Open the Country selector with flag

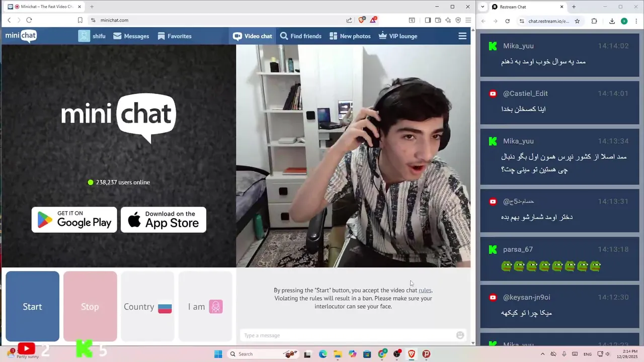[147, 307]
